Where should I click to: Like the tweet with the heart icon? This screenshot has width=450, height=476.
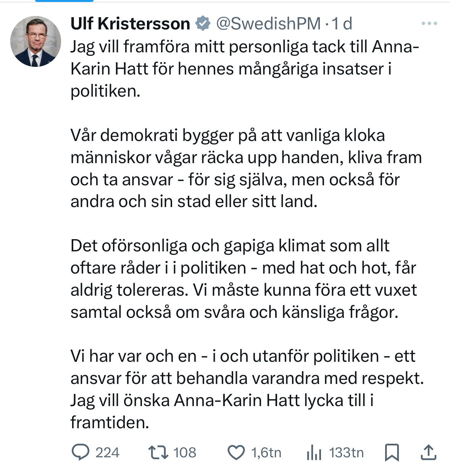pos(236,453)
